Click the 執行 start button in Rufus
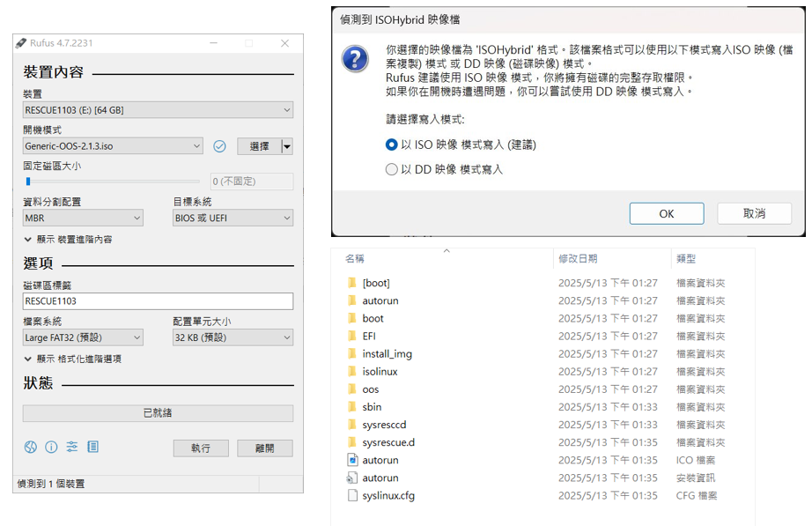The width and height of the screenshot is (812, 526). (x=201, y=448)
